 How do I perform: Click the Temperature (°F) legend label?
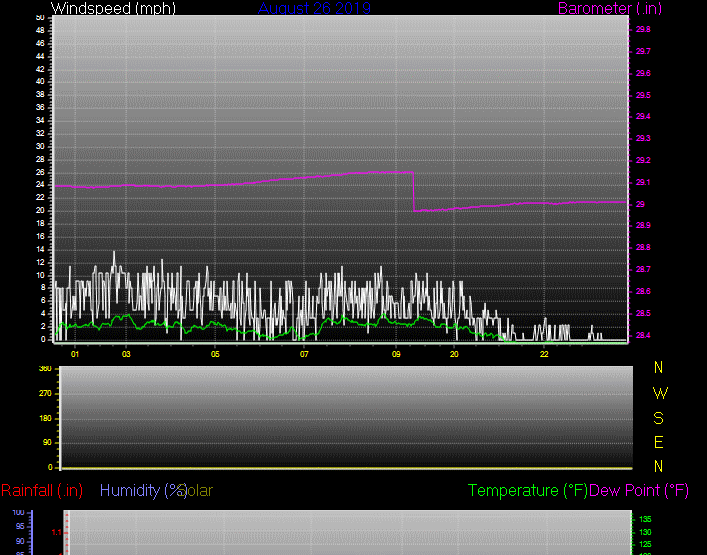pos(528,491)
